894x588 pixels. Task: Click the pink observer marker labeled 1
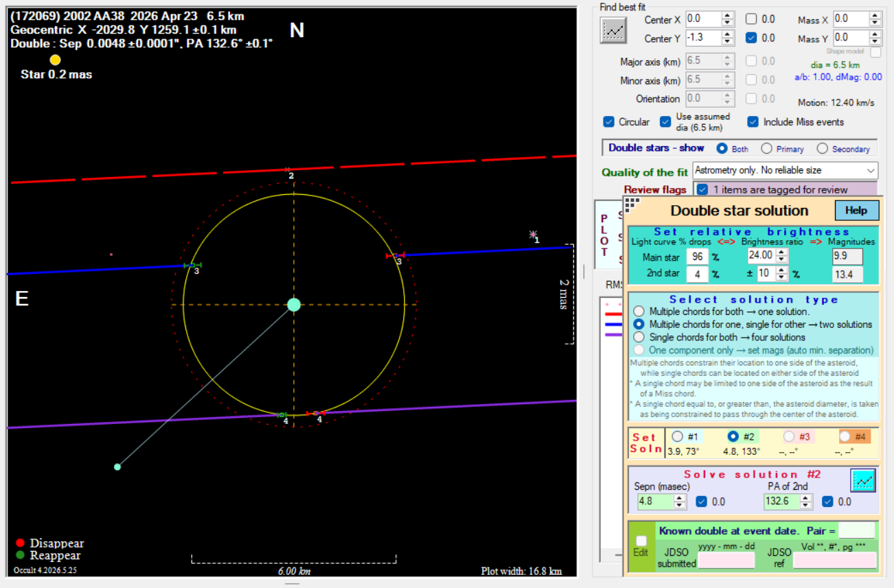[533, 235]
